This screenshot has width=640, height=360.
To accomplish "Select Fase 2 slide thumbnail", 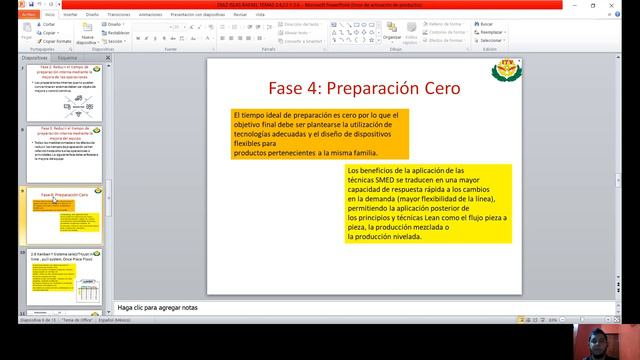I will [x=64, y=93].
